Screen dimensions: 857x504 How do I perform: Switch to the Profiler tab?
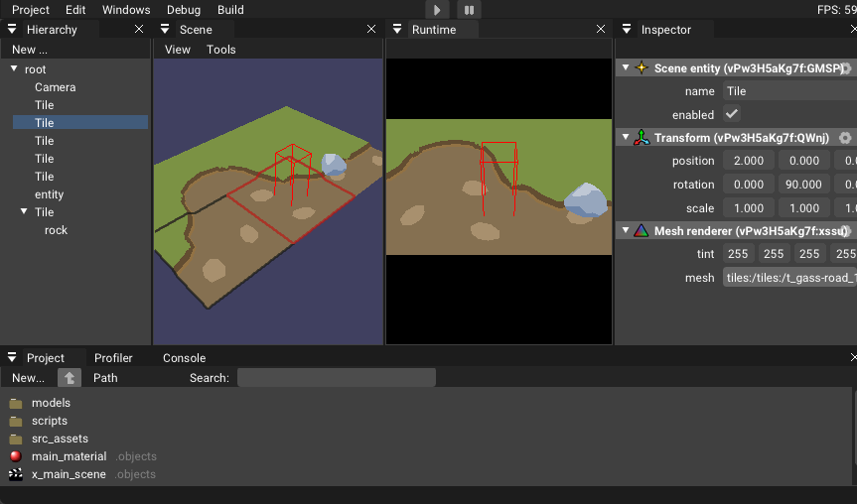tap(113, 357)
